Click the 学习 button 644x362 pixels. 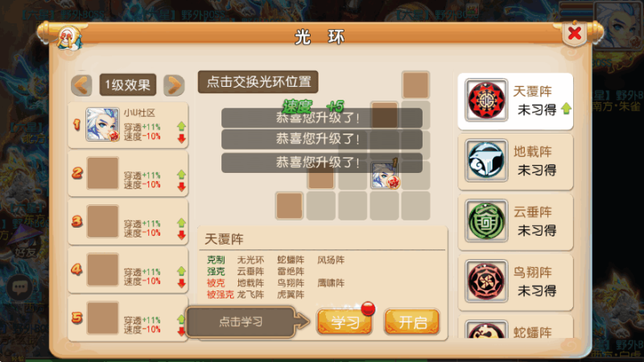[345, 322]
